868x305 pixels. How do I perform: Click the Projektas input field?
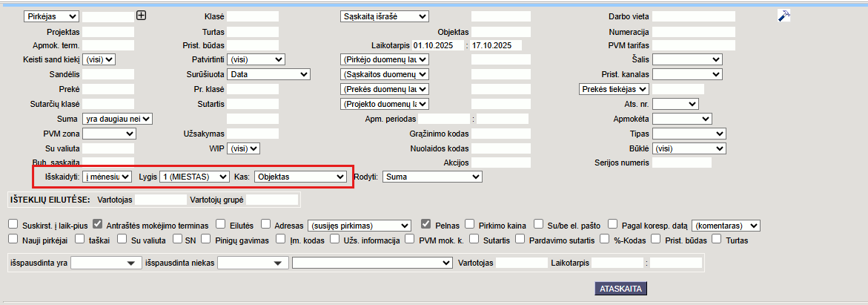coord(108,31)
